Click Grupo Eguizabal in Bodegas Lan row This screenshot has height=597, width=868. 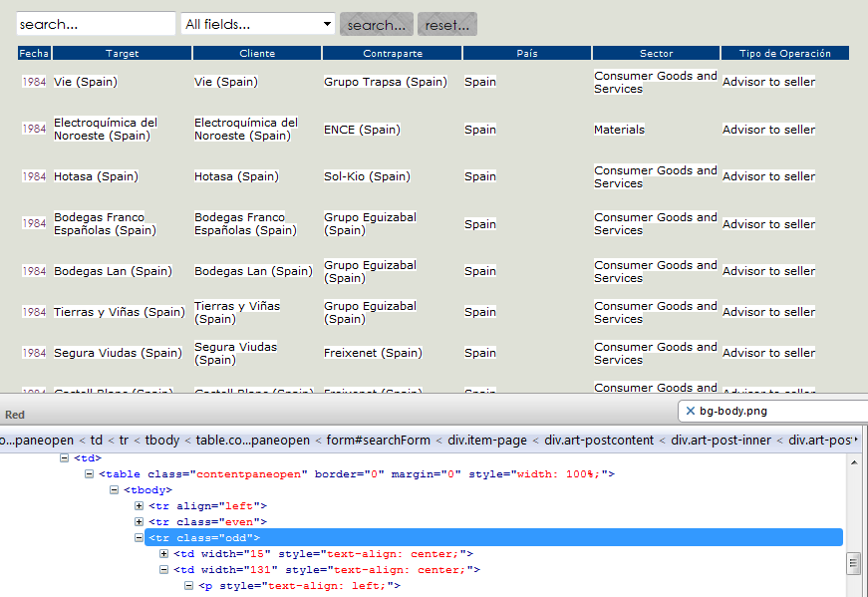click(370, 271)
